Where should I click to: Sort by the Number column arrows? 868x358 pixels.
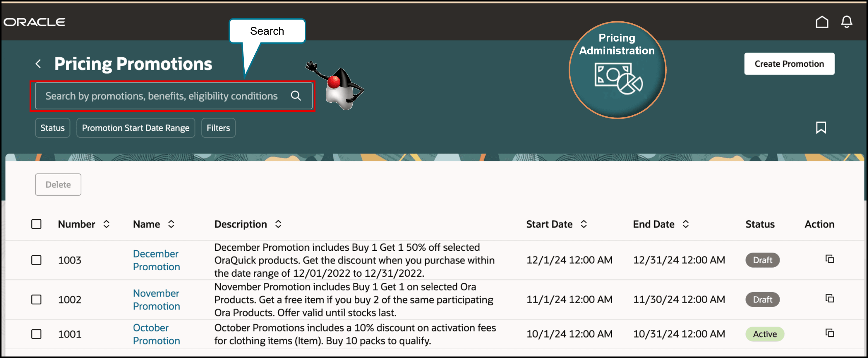[x=107, y=224]
